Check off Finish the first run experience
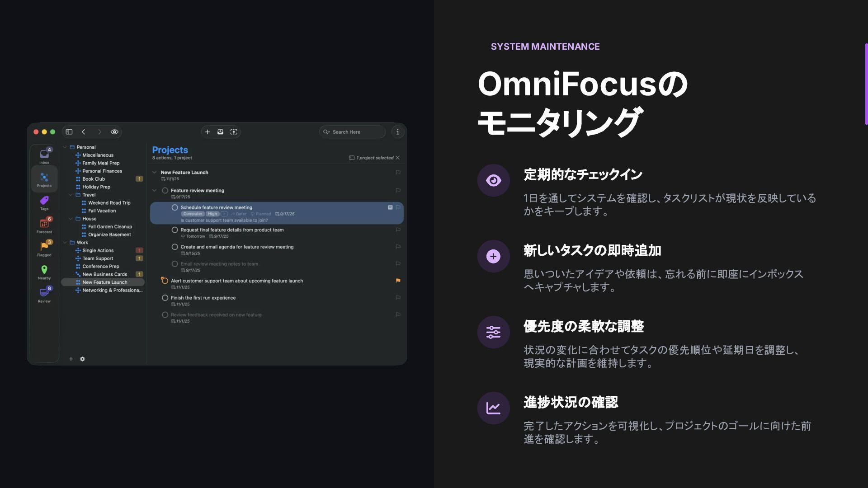 [165, 298]
